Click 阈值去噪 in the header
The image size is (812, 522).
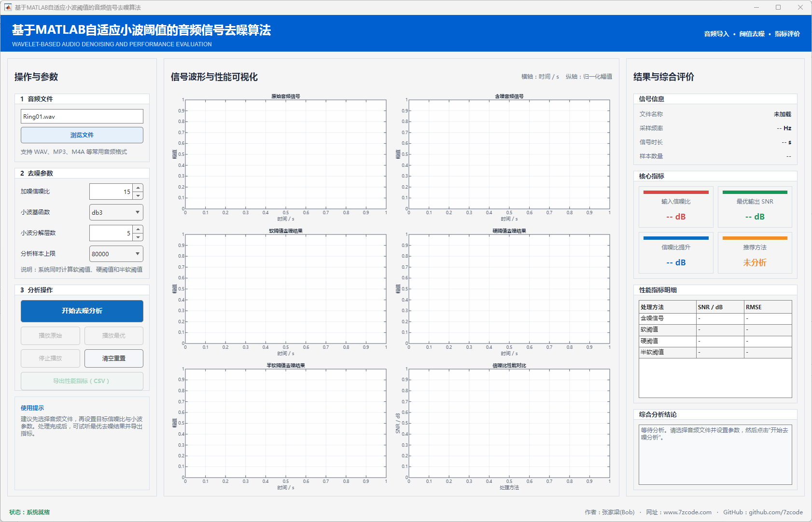(x=752, y=34)
